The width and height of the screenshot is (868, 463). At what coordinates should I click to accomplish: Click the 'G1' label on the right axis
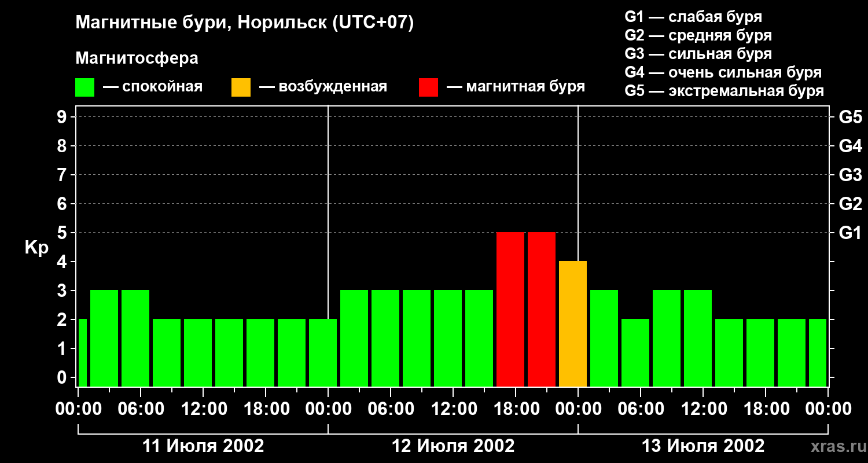point(850,233)
